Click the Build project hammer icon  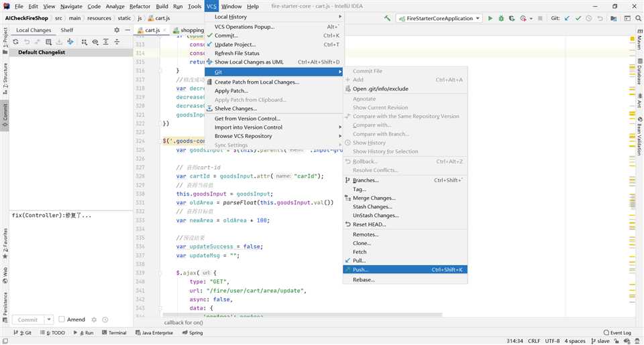tap(387, 18)
